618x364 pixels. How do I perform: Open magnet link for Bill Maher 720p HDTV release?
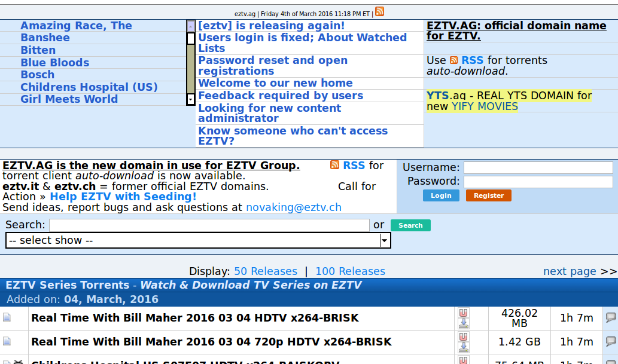coord(464,337)
